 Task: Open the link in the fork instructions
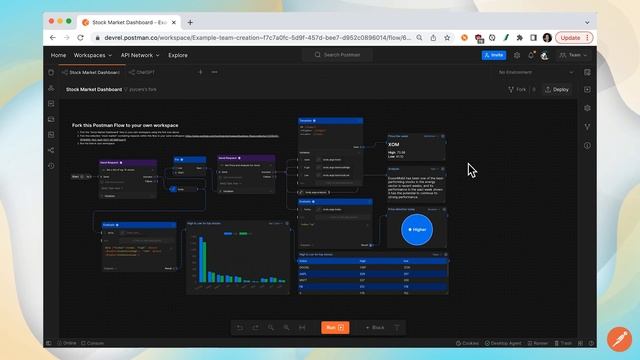(x=232, y=136)
